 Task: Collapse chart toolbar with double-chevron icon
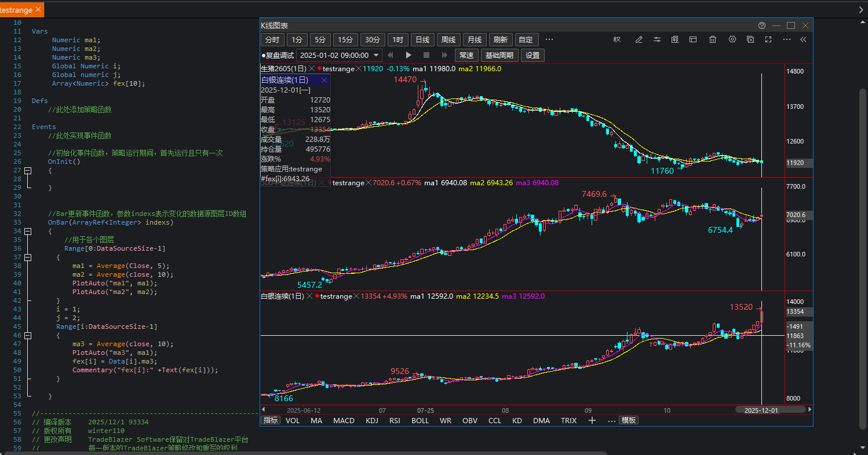pos(803,40)
